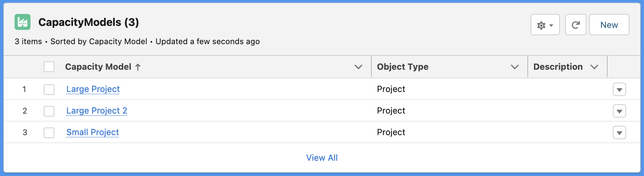Expand Description column options chevron

[x=594, y=67]
